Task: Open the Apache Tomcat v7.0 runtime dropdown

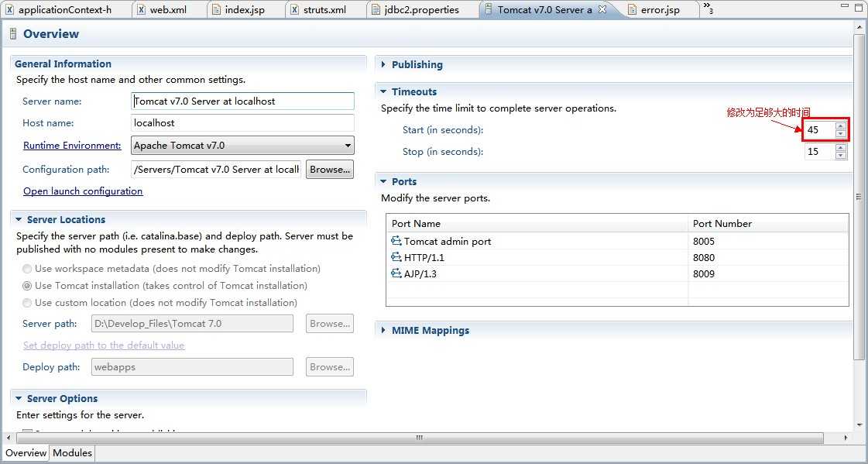Action: (x=242, y=146)
